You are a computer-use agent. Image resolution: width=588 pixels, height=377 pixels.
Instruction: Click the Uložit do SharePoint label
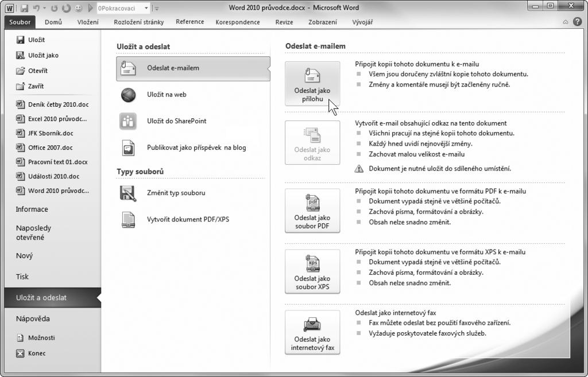click(x=177, y=121)
